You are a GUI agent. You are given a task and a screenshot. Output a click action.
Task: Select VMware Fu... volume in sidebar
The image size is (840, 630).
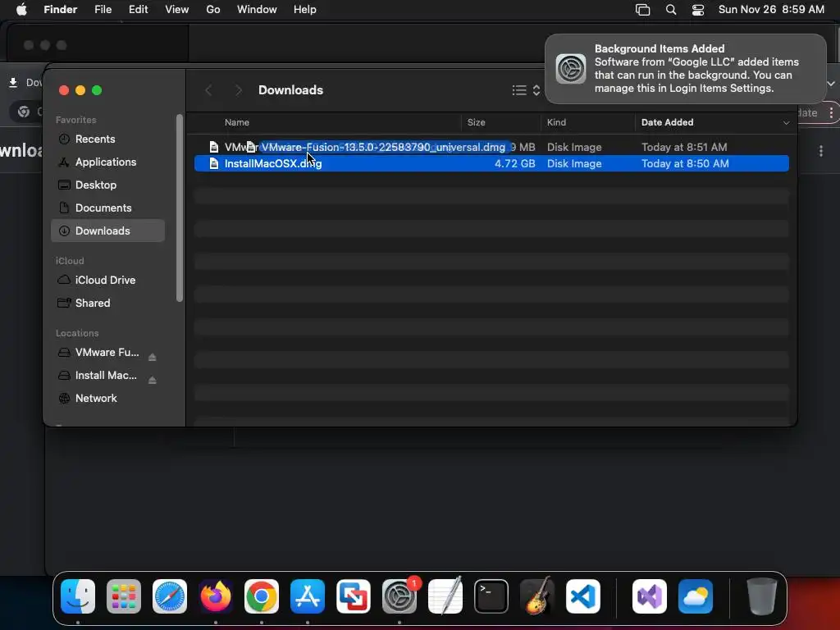pyautogui.click(x=107, y=353)
